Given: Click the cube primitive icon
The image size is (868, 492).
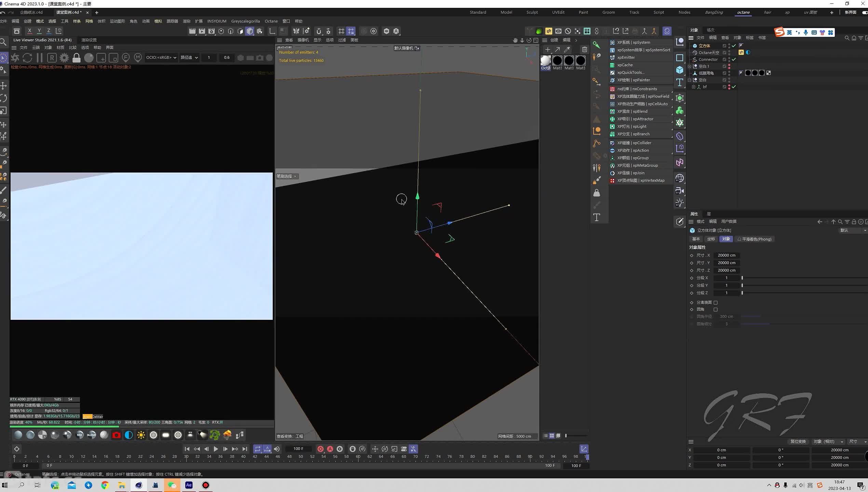Looking at the screenshot, I should [680, 70].
